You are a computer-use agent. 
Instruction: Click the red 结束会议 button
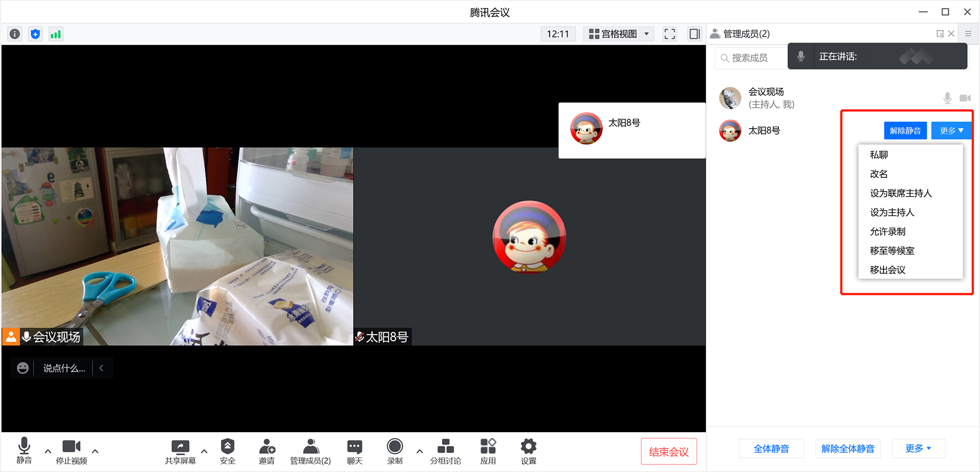(669, 452)
